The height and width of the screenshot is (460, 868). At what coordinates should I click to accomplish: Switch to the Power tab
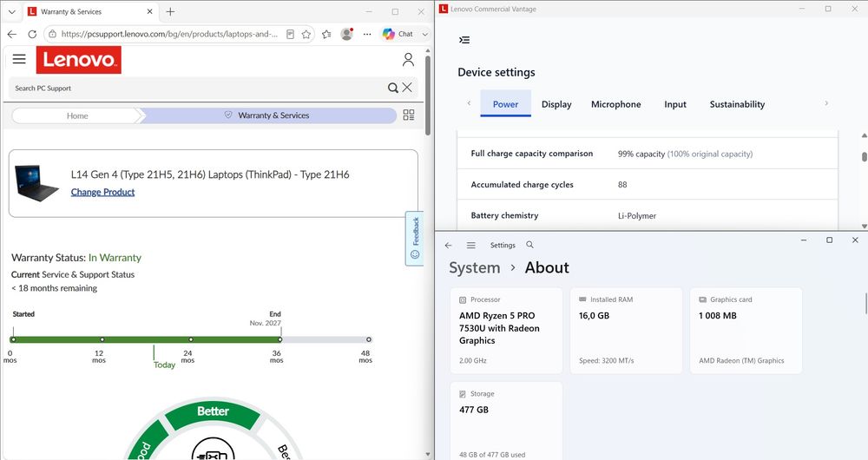click(505, 104)
